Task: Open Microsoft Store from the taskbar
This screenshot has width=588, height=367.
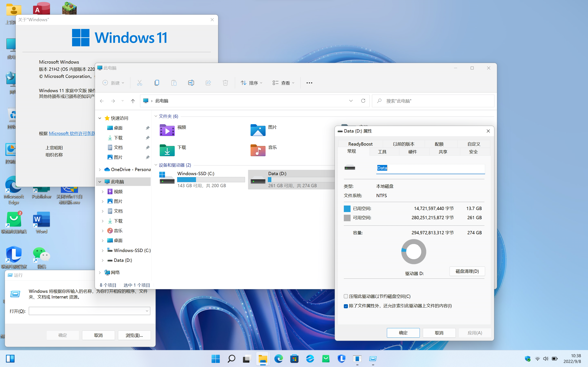Action: point(294,359)
